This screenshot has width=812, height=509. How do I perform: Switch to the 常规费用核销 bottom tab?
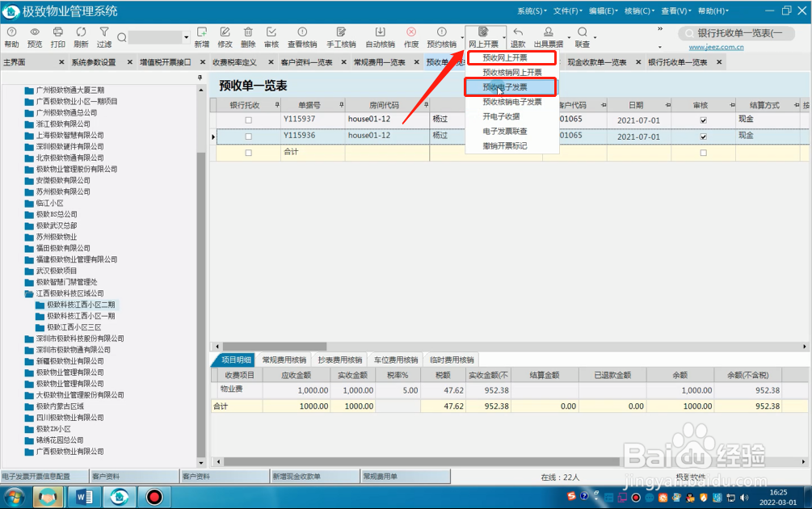coord(284,360)
